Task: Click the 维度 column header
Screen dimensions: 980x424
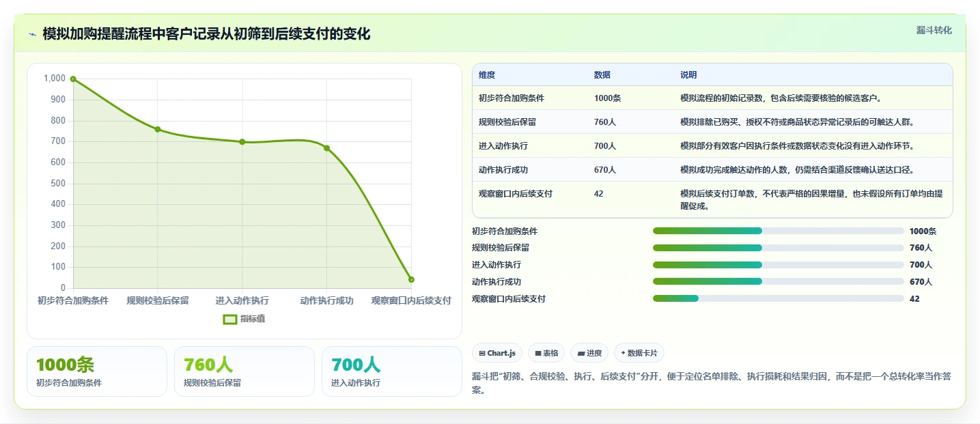Action: (x=487, y=75)
